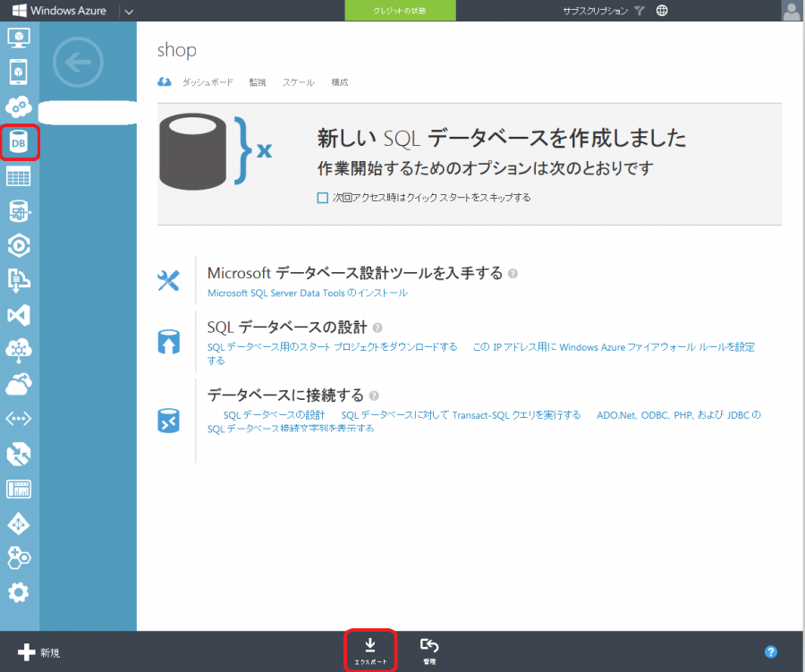The width and height of the screenshot is (805, 672).
Task: Open the user account avatar
Action: point(792,11)
